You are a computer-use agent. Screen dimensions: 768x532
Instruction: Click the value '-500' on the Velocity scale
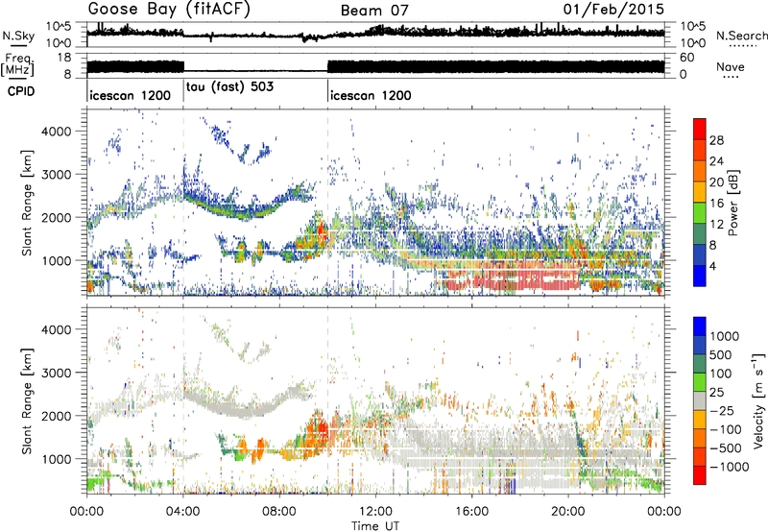(x=726, y=447)
